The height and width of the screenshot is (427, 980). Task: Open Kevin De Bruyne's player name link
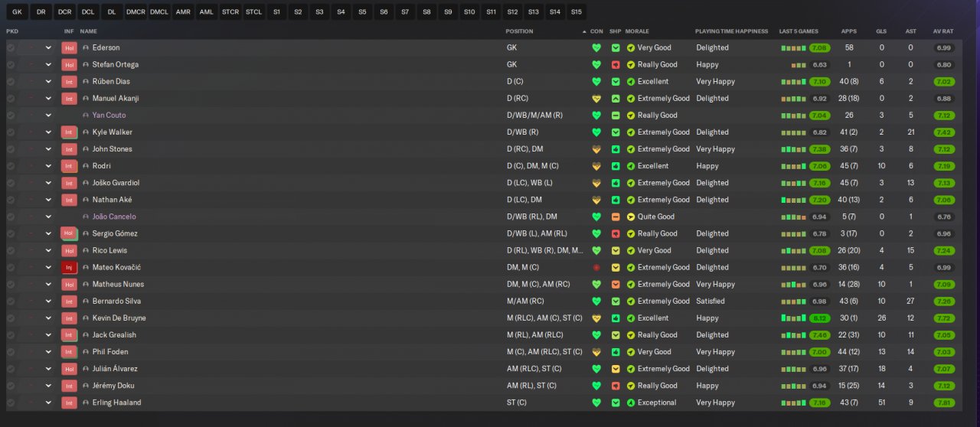[x=119, y=318]
